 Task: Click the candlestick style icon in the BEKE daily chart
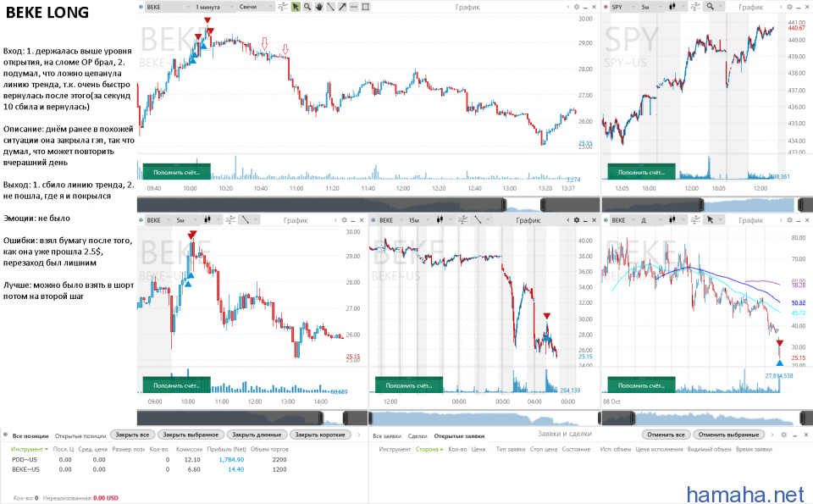(x=673, y=220)
